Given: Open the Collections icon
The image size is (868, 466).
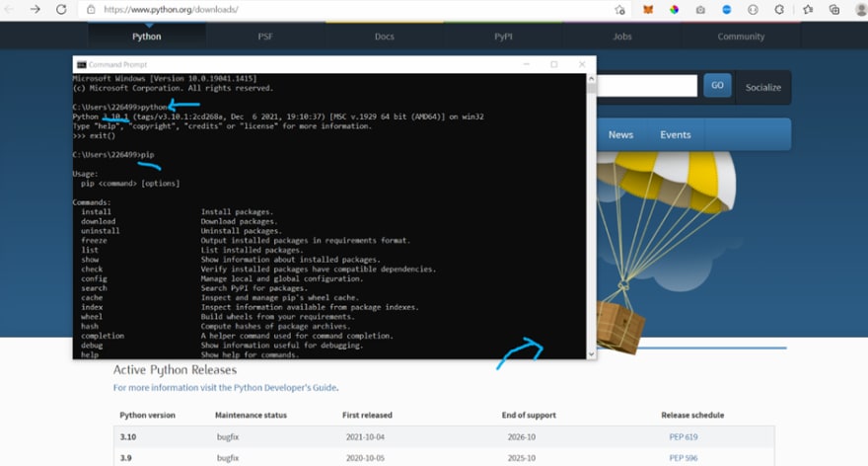Looking at the screenshot, I should [834, 10].
